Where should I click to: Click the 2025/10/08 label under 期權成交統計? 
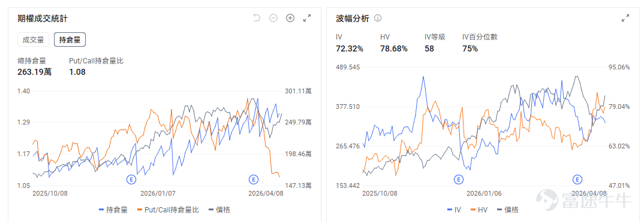click(50, 193)
